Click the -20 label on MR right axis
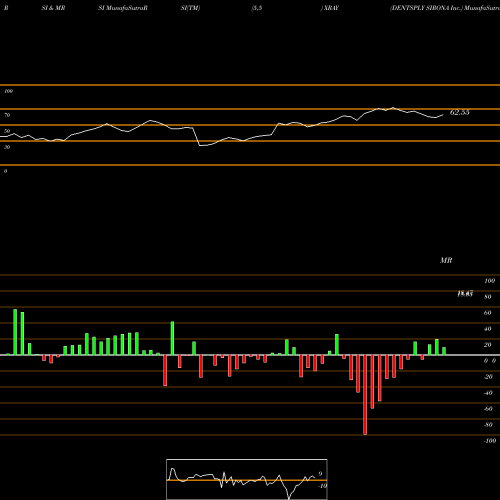Viewport: 500px width, 500px height. tap(488, 377)
